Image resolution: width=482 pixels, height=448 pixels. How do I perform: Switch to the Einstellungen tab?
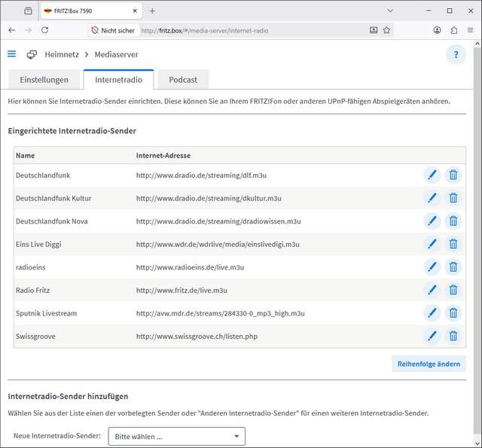pyautogui.click(x=44, y=80)
